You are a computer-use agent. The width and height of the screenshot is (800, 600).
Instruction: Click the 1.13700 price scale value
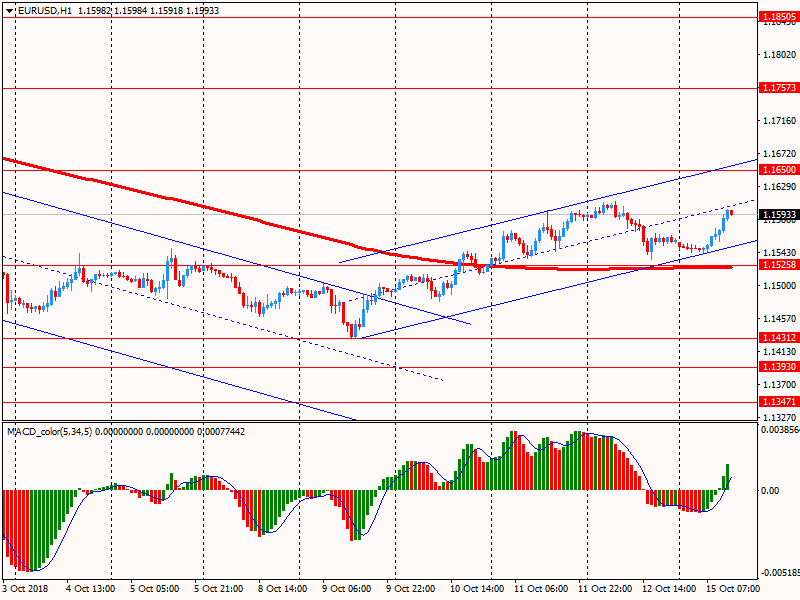tap(780, 385)
